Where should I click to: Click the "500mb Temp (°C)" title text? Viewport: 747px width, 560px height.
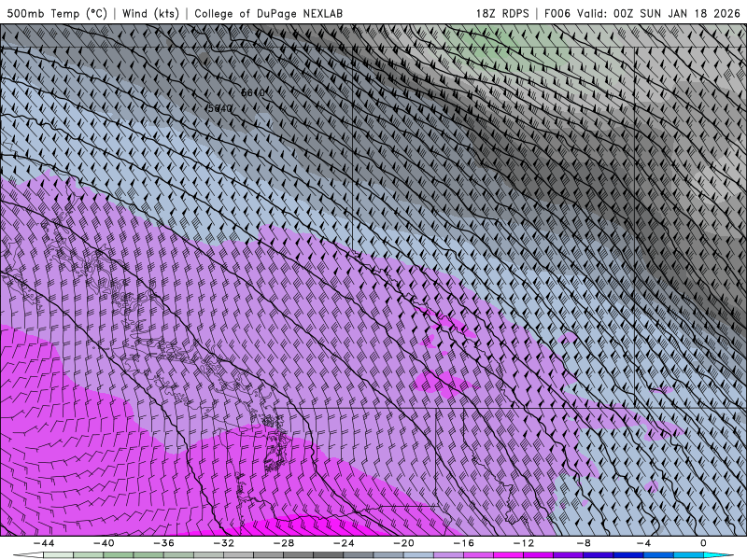pyautogui.click(x=57, y=13)
